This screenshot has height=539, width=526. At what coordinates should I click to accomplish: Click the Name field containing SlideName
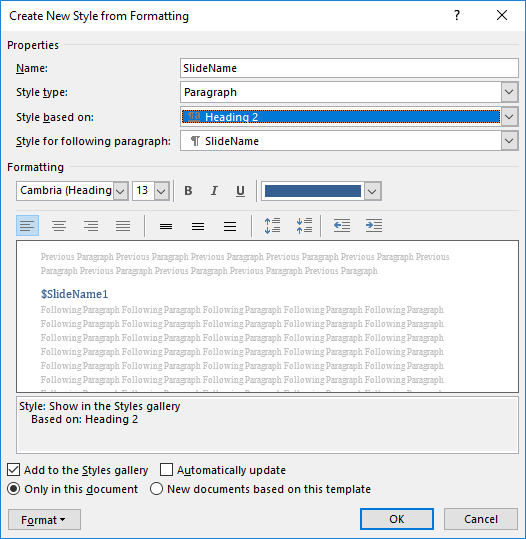click(x=349, y=68)
